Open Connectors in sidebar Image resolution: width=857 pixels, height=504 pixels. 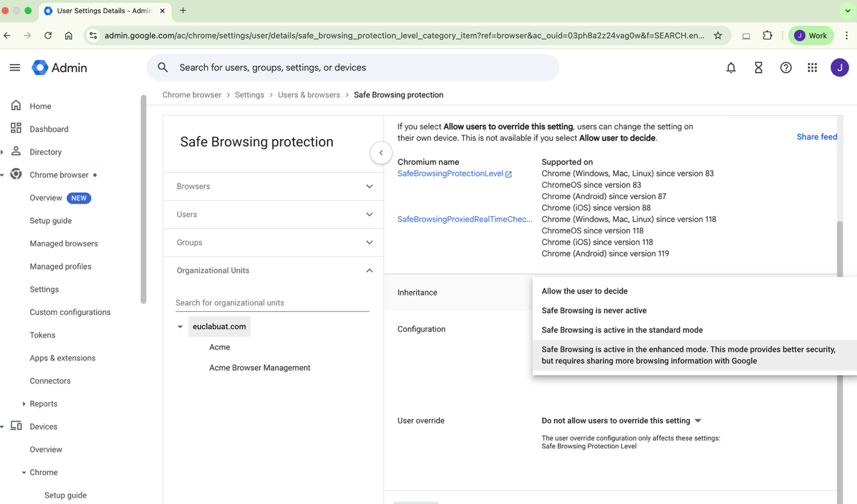(50, 381)
